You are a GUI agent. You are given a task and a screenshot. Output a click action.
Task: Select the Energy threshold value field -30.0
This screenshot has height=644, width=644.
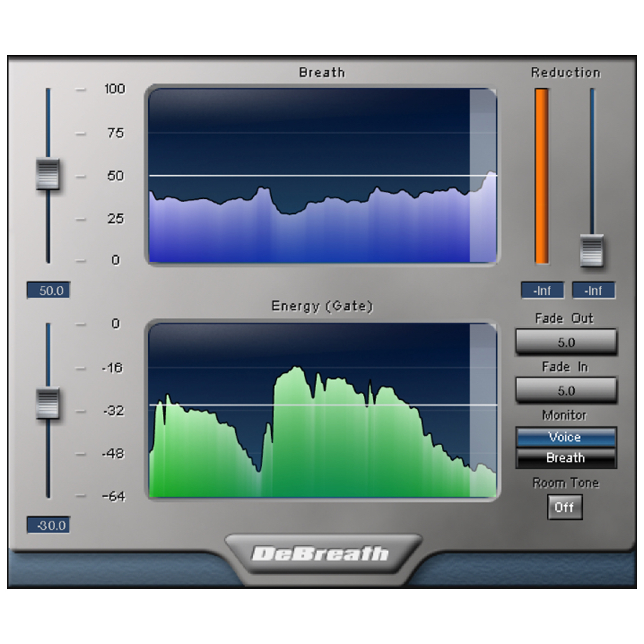click(49, 525)
